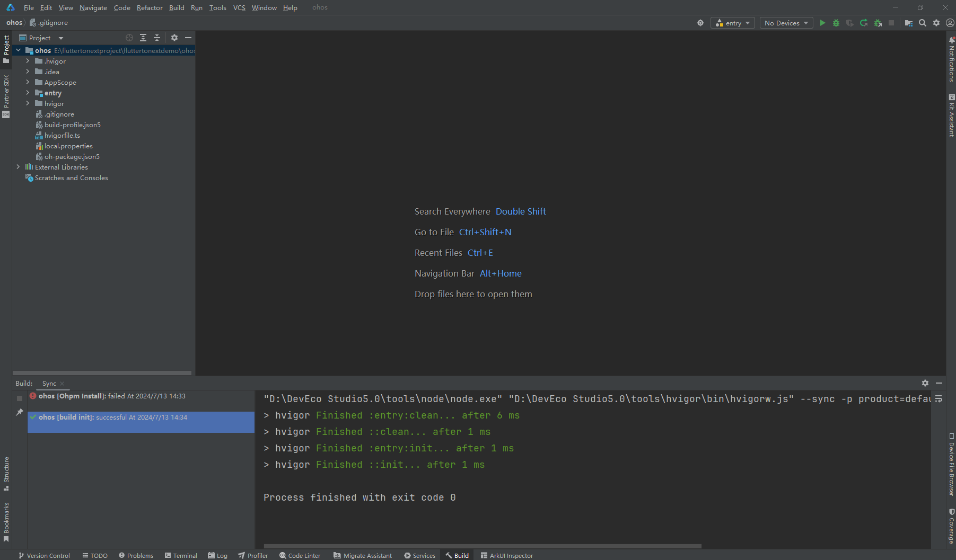Toggle the Project tool window sidebar button
Viewport: 956px width, 560px height.
pyautogui.click(x=6, y=49)
